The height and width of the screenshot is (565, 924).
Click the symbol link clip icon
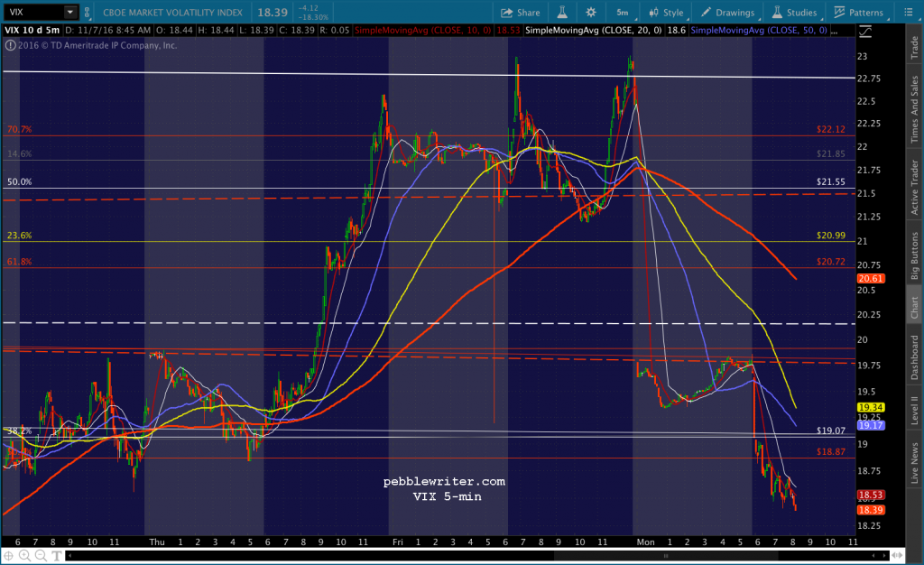point(87,13)
